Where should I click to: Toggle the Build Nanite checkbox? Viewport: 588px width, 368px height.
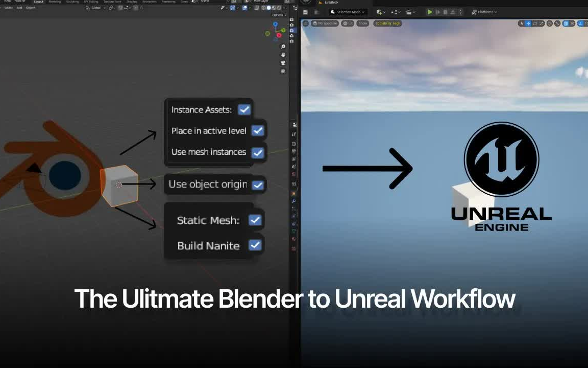pos(255,245)
